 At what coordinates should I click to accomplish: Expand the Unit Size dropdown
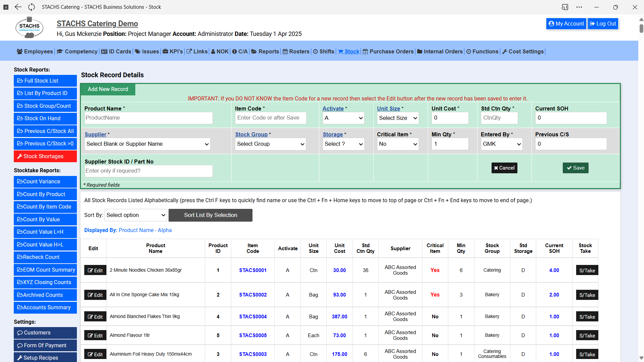pos(398,118)
